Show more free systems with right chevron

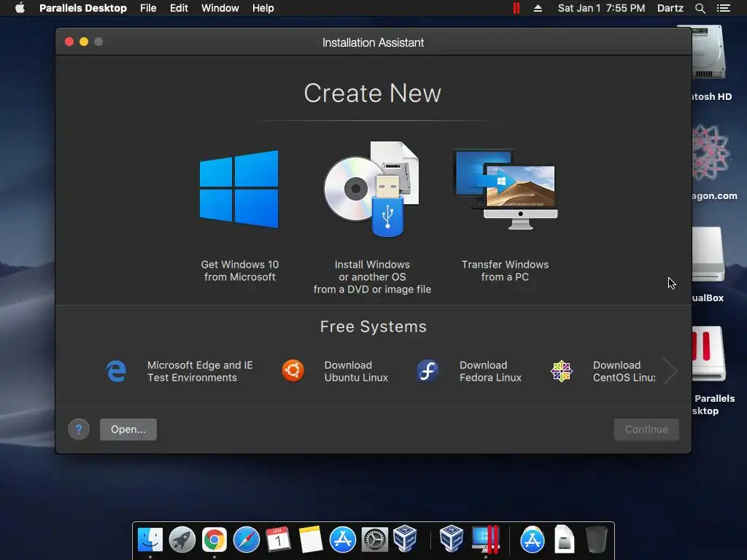pyautogui.click(x=670, y=371)
